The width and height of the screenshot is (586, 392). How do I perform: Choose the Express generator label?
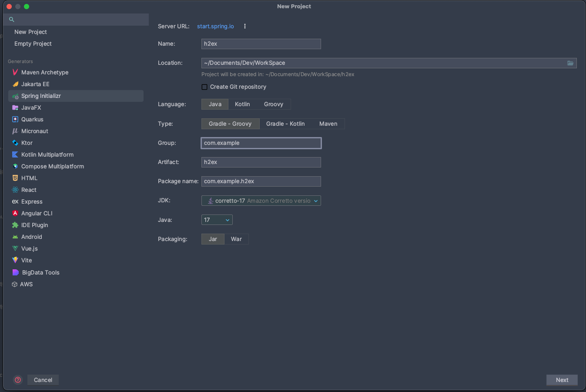point(32,201)
